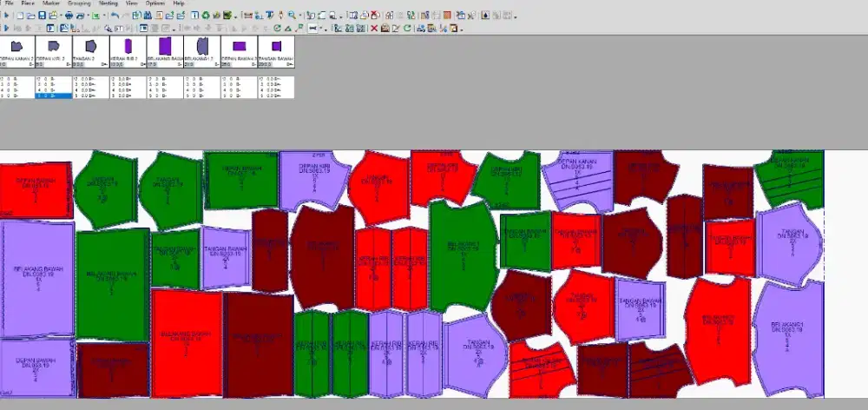Open the Grouping menu
The height and width of the screenshot is (410, 868).
pyautogui.click(x=79, y=3)
